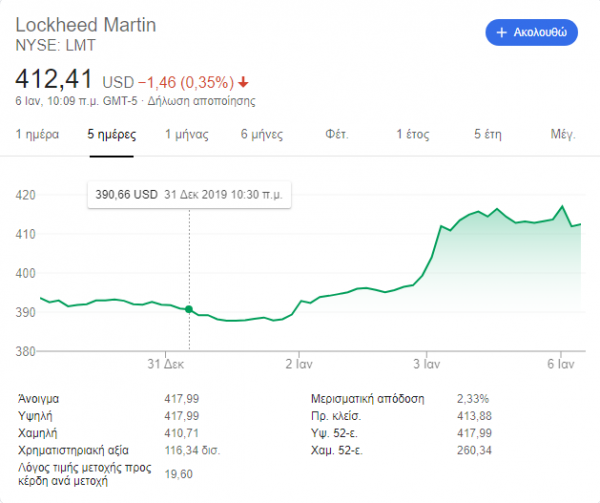Click the 390 y-axis label
The image size is (600, 503).
coord(25,313)
